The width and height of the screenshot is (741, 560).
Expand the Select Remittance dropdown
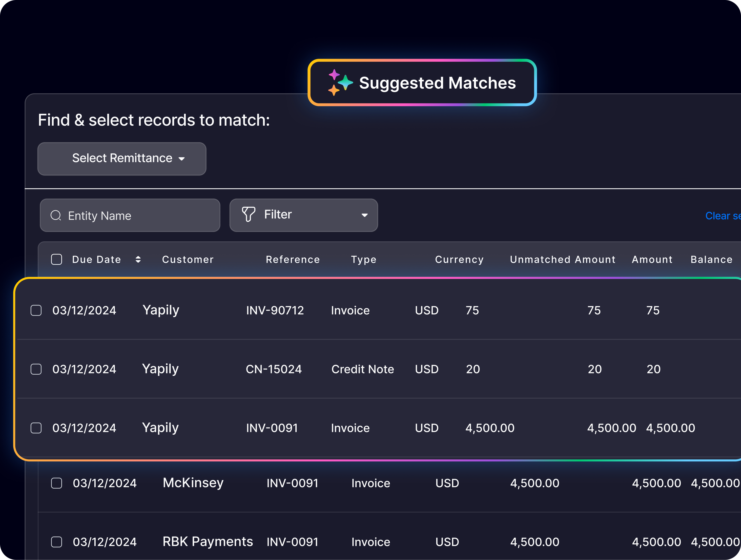pos(122,158)
